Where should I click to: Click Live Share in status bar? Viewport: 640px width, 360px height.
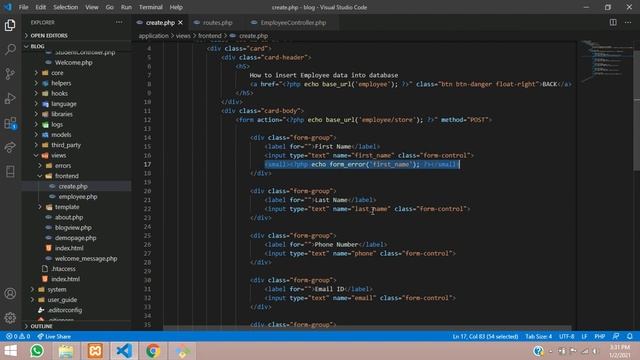pos(54,336)
